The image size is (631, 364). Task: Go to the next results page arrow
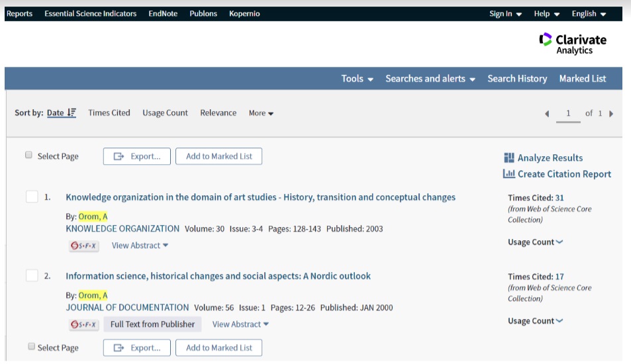tap(611, 113)
